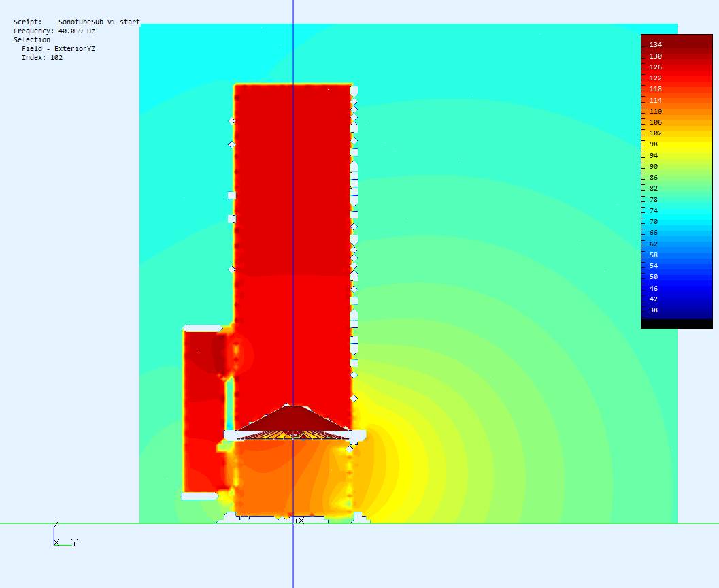Click the Y label on the axis triad

point(74,542)
